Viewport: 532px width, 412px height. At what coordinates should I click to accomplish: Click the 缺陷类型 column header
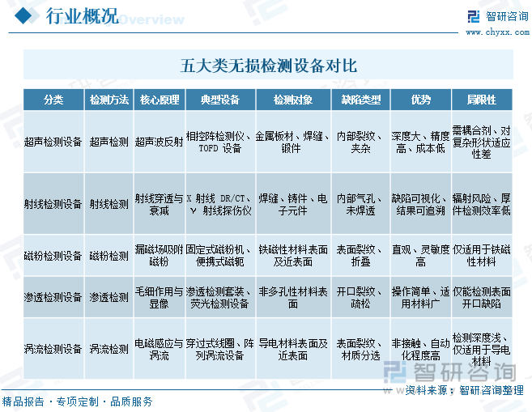point(360,100)
